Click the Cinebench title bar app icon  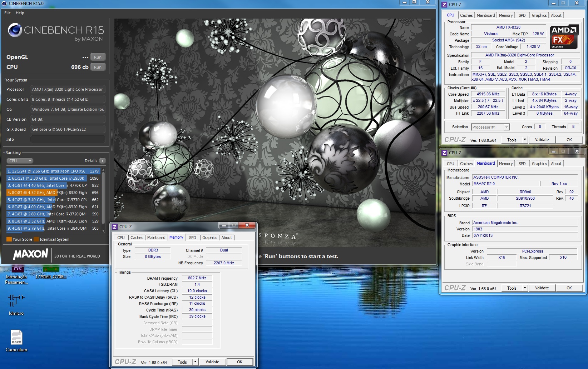click(x=4, y=3)
